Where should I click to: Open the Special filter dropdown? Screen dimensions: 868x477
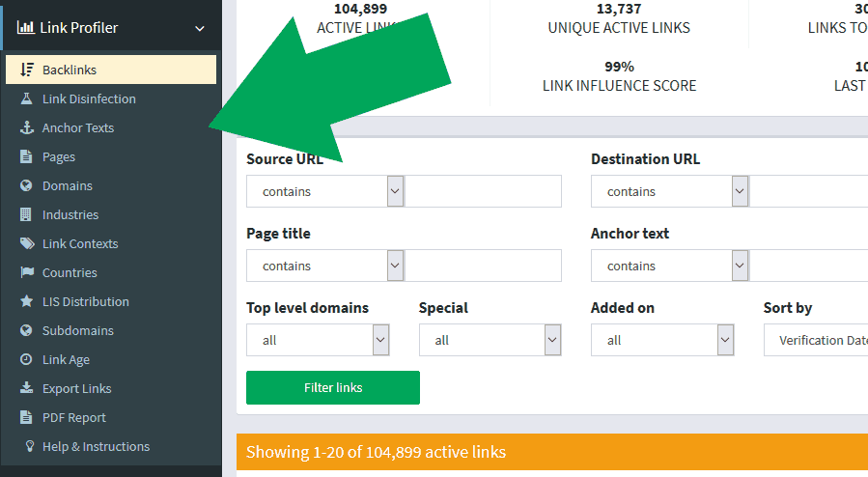(x=490, y=340)
